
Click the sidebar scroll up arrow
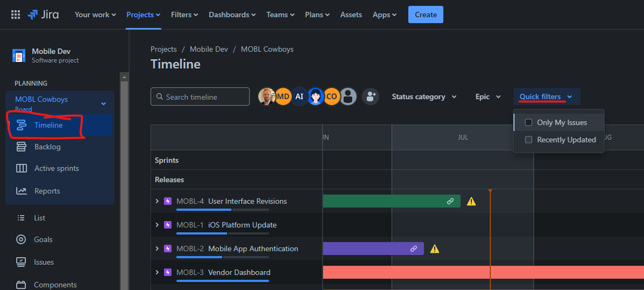coord(124,77)
